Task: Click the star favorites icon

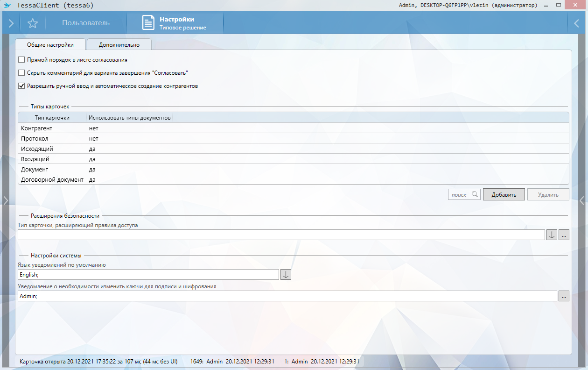Action: pyautogui.click(x=32, y=23)
